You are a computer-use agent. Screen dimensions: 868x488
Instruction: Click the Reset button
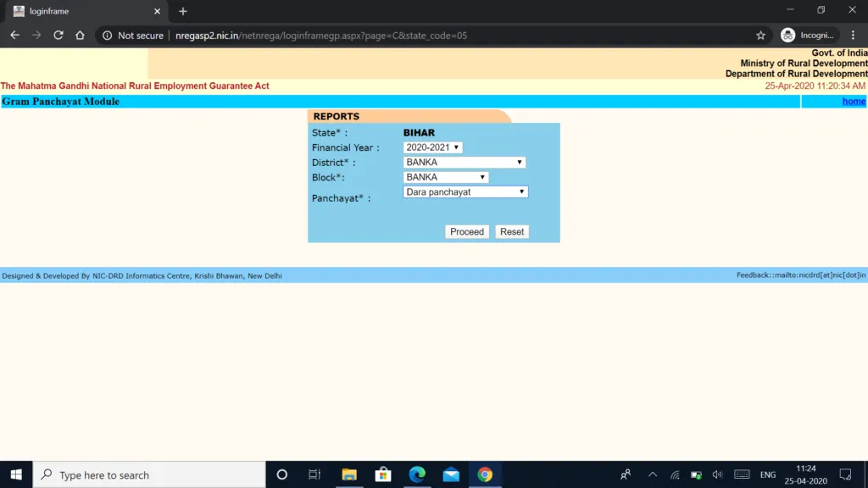511,232
